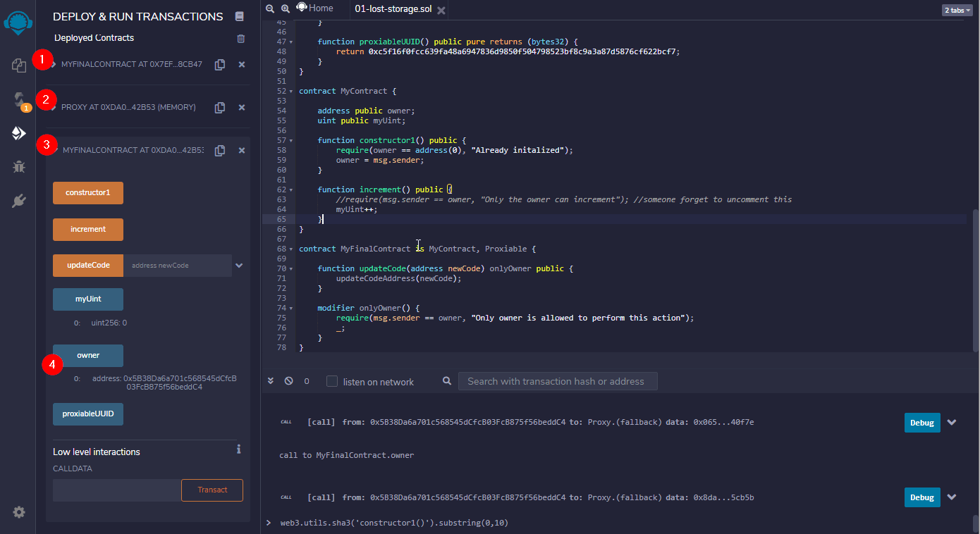Open documentation icon beside panel title
This screenshot has height=534, width=980.
240,16
